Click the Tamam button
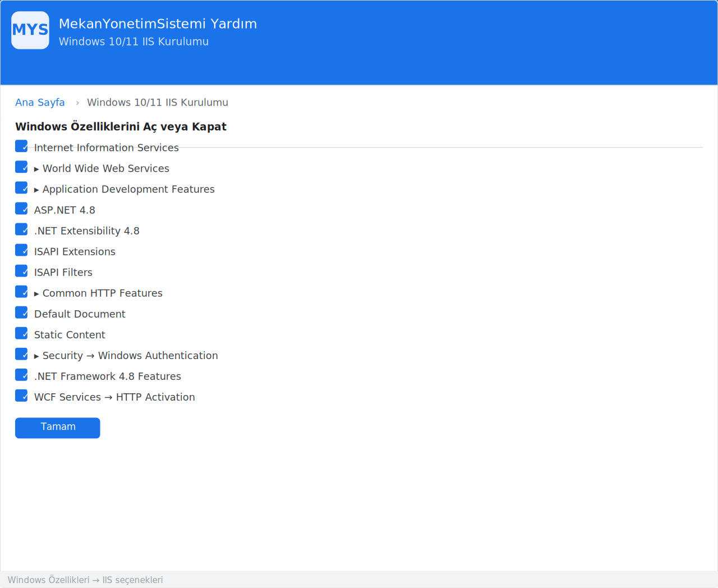Image resolution: width=718 pixels, height=588 pixels. (58, 428)
